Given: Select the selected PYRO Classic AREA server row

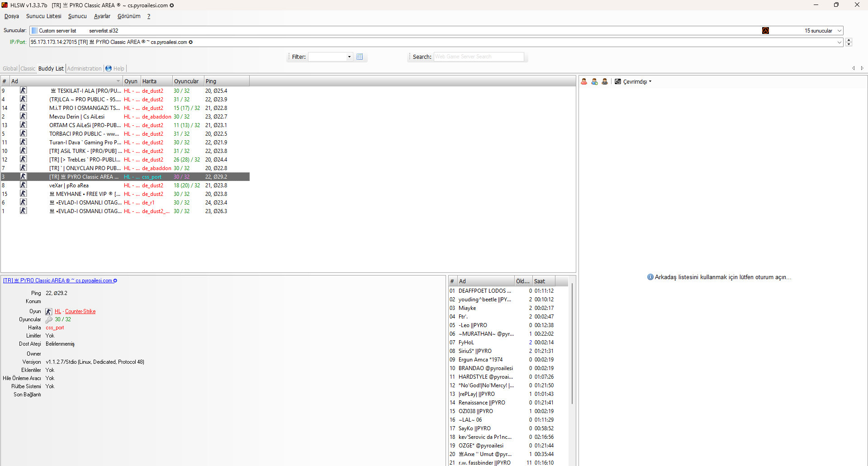Looking at the screenshot, I should coord(125,177).
